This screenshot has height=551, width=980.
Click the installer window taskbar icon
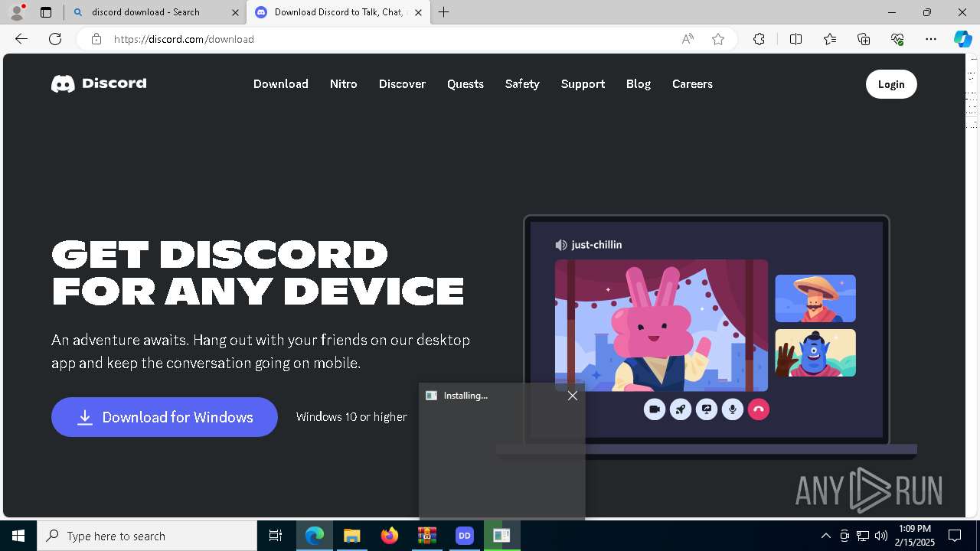coord(501,536)
